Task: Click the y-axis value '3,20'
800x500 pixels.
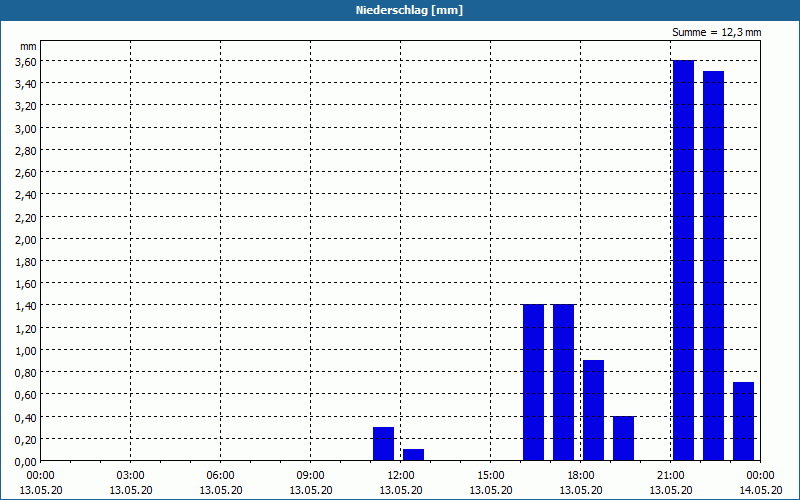Action: (26, 106)
